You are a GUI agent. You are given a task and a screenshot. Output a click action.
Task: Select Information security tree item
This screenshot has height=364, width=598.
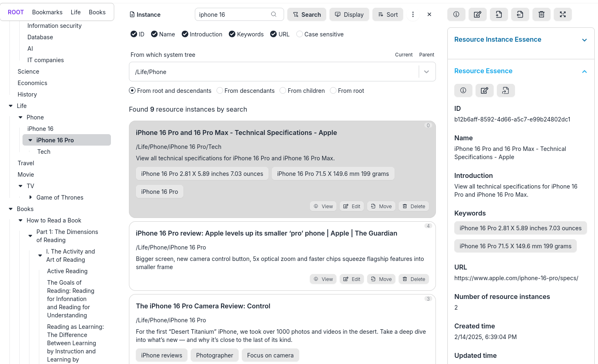pos(54,26)
